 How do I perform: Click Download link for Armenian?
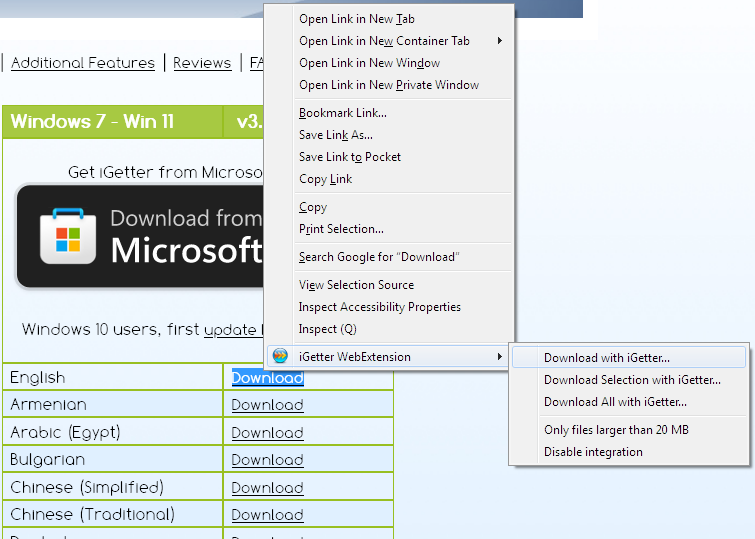point(267,405)
